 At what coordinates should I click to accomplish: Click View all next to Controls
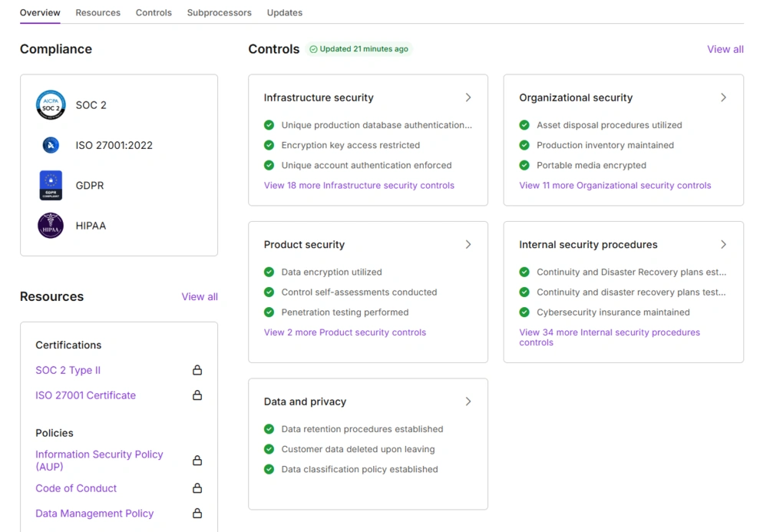tap(725, 48)
